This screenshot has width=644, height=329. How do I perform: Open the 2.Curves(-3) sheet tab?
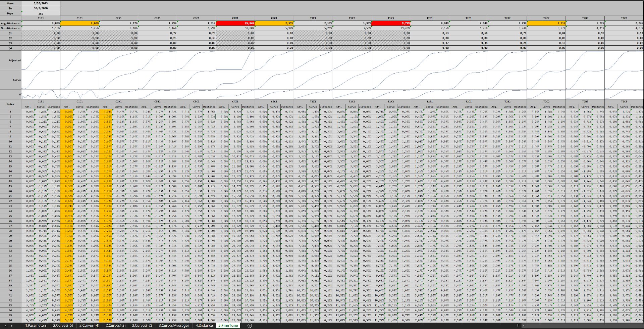point(115,326)
